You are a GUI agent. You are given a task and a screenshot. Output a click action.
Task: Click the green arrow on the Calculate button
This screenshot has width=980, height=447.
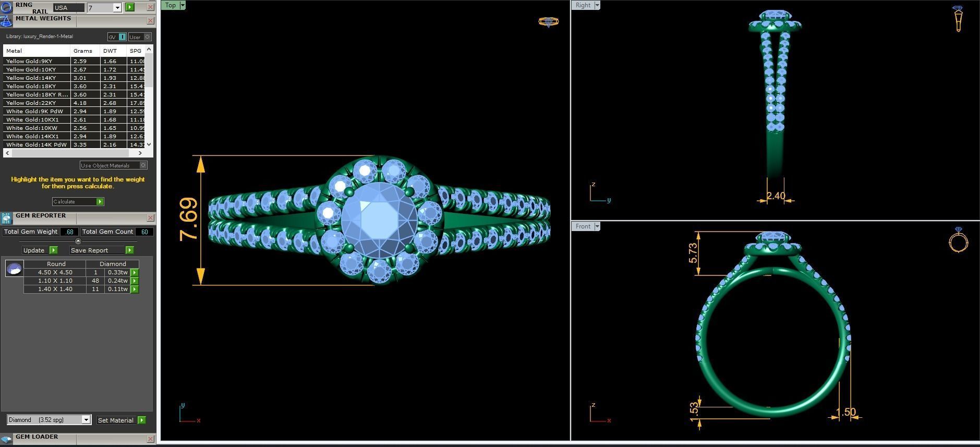click(100, 201)
